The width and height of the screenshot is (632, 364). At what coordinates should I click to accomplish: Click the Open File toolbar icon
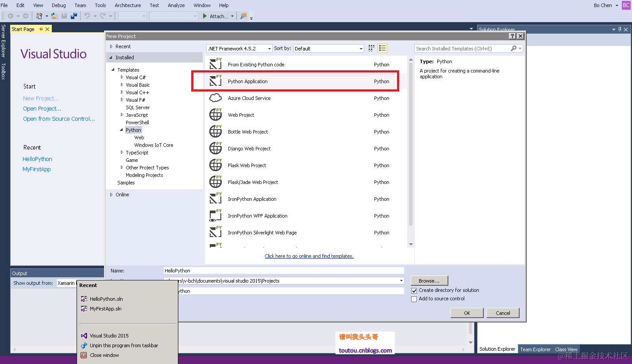pyautogui.click(x=54, y=16)
